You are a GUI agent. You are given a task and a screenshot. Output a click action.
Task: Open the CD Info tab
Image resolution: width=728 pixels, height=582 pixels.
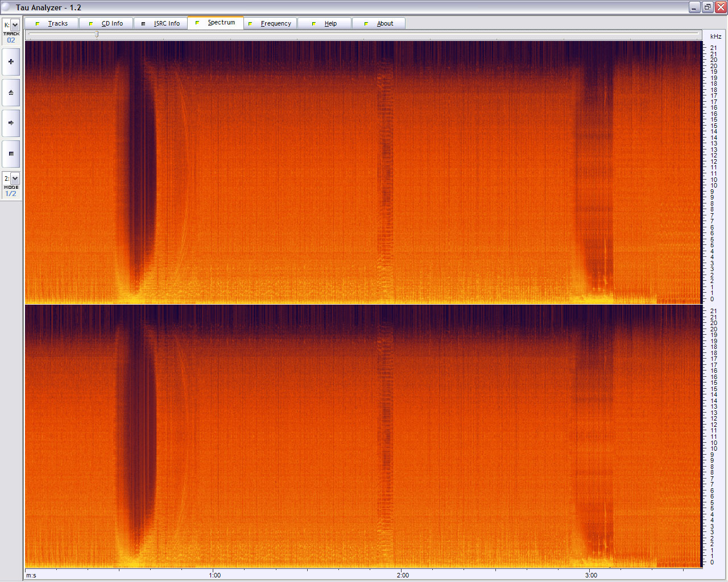point(106,23)
